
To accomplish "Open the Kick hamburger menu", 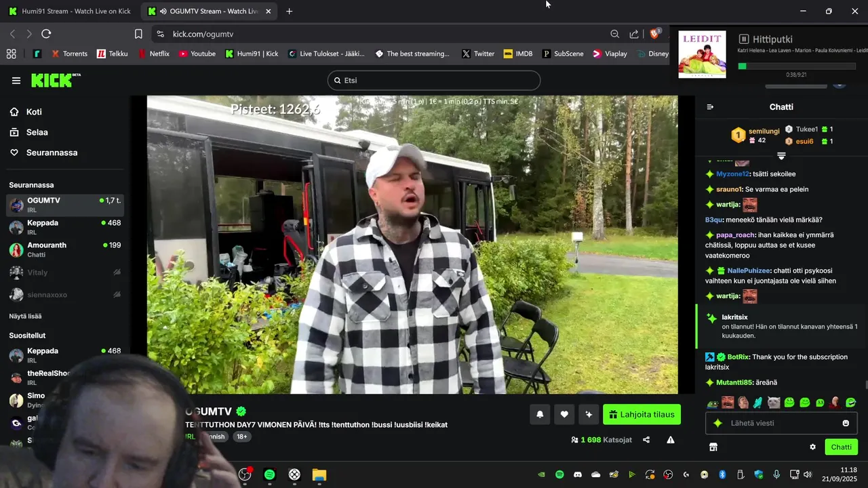I will pyautogui.click(x=16, y=81).
